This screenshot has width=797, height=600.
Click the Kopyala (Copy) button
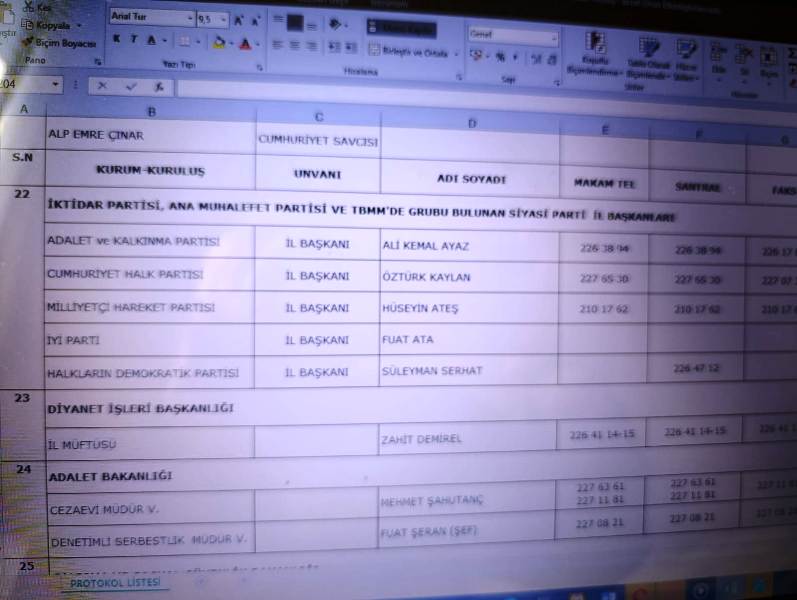(52, 25)
